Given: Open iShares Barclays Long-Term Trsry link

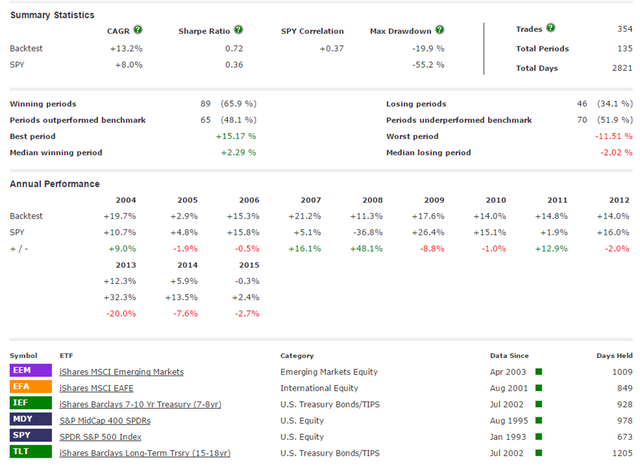Looking at the screenshot, I should [x=145, y=453].
